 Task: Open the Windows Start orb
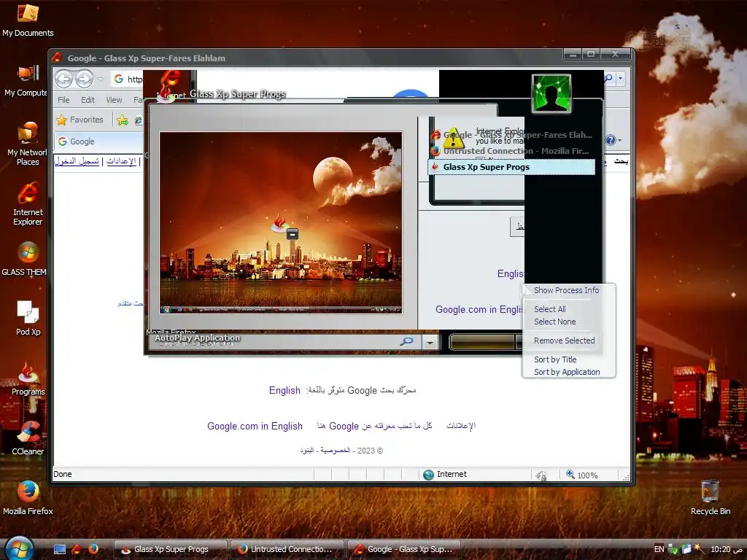click(x=18, y=548)
